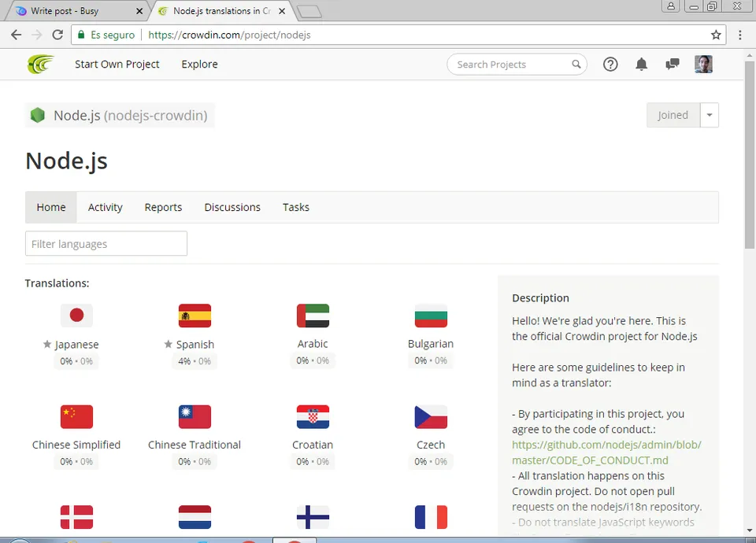Open notifications bell icon
Screen dimensions: 756x543
tap(641, 64)
